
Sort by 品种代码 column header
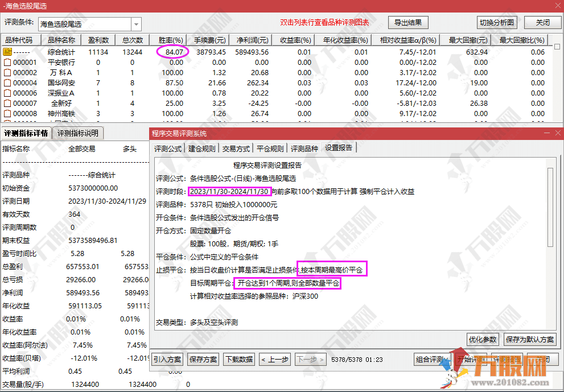[21, 40]
